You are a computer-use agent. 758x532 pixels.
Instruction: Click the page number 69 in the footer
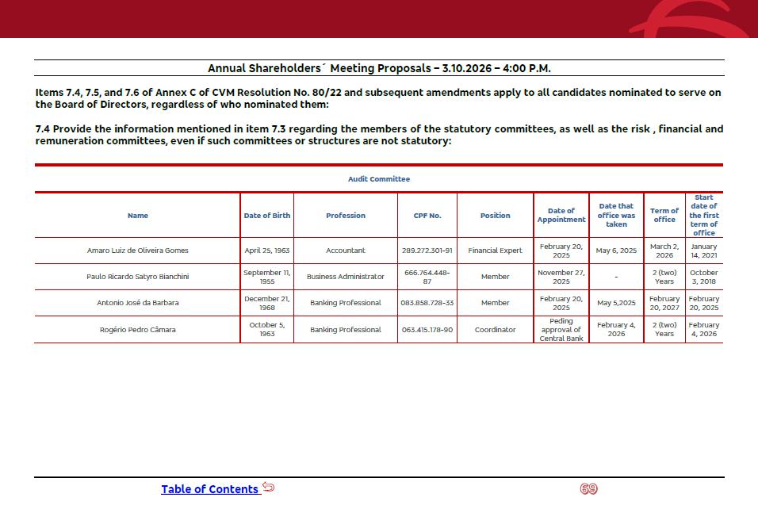click(588, 489)
